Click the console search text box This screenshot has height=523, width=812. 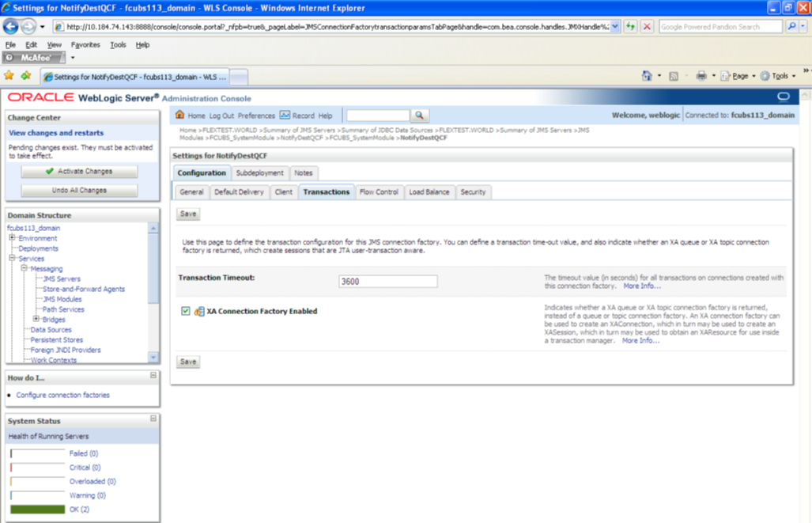coord(378,115)
